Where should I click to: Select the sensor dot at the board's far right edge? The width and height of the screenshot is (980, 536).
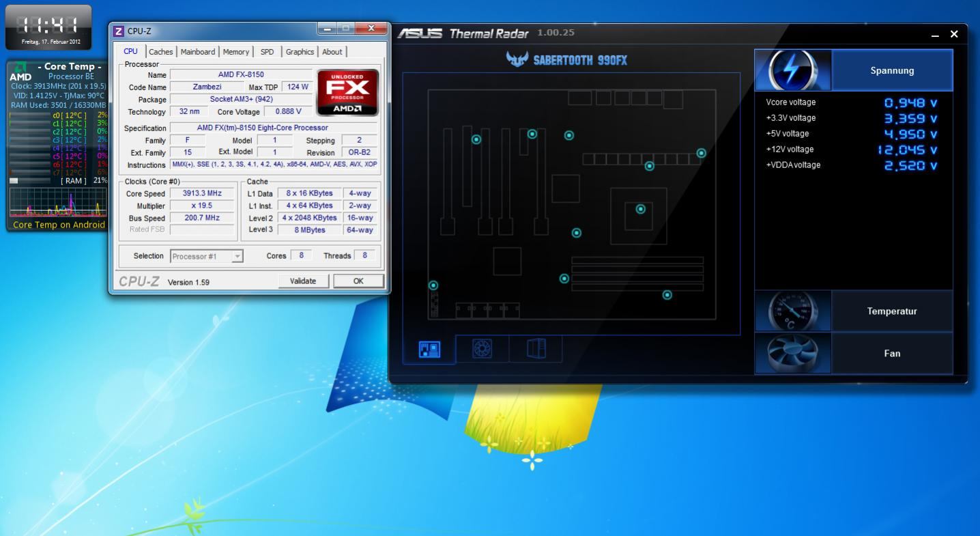[701, 153]
